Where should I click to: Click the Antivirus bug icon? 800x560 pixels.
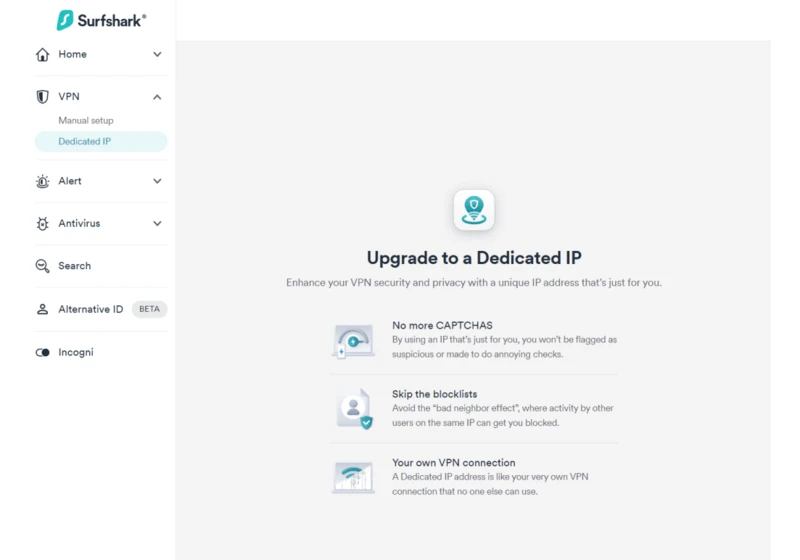click(x=42, y=223)
